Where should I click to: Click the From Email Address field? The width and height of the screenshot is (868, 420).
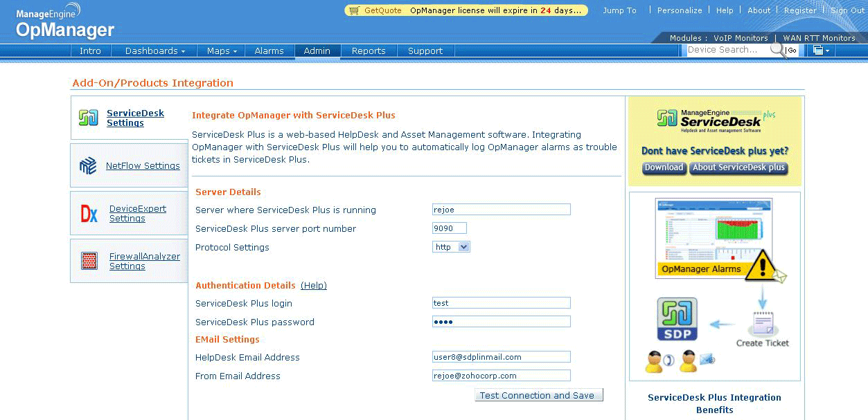coord(502,376)
